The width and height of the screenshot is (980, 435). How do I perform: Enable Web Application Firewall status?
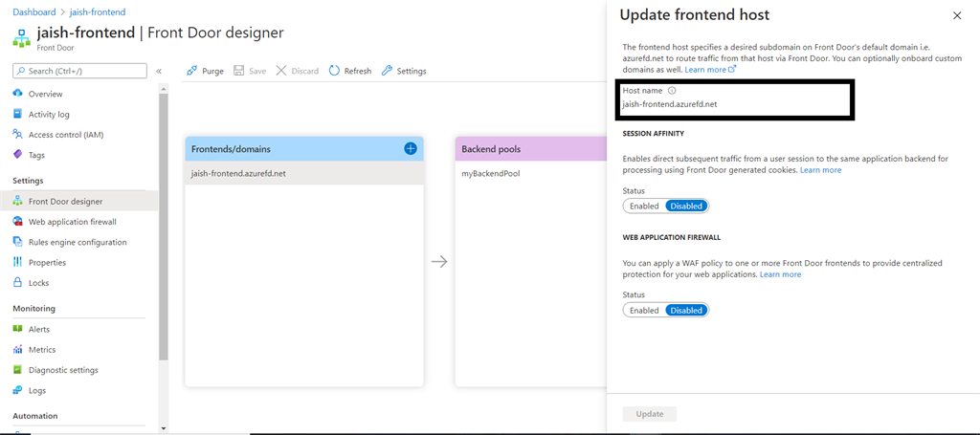644,310
